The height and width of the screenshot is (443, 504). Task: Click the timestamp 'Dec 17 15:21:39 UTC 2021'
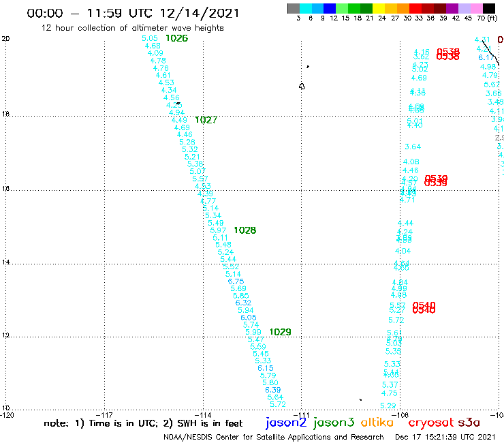445,438
